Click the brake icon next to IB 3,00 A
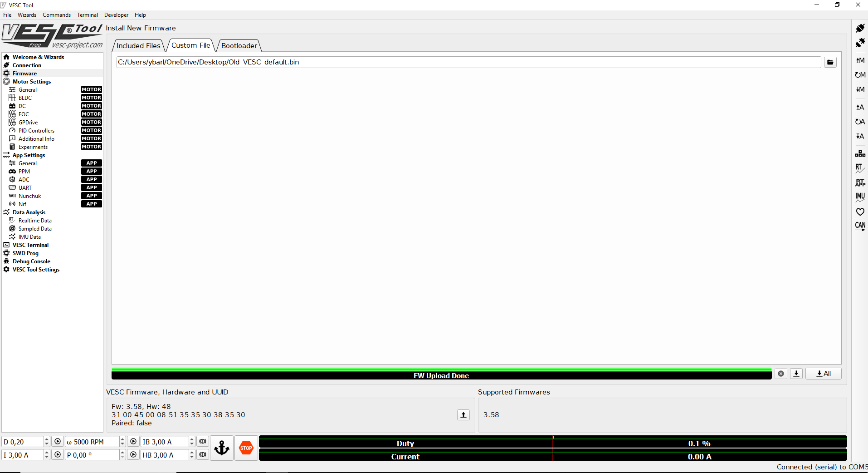The image size is (868, 473). coord(203,442)
